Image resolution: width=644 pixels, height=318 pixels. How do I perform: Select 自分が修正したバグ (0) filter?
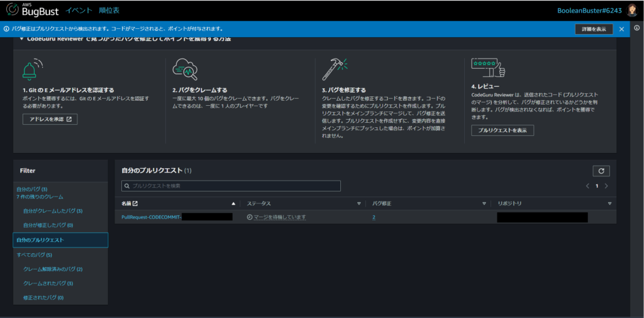48,225
